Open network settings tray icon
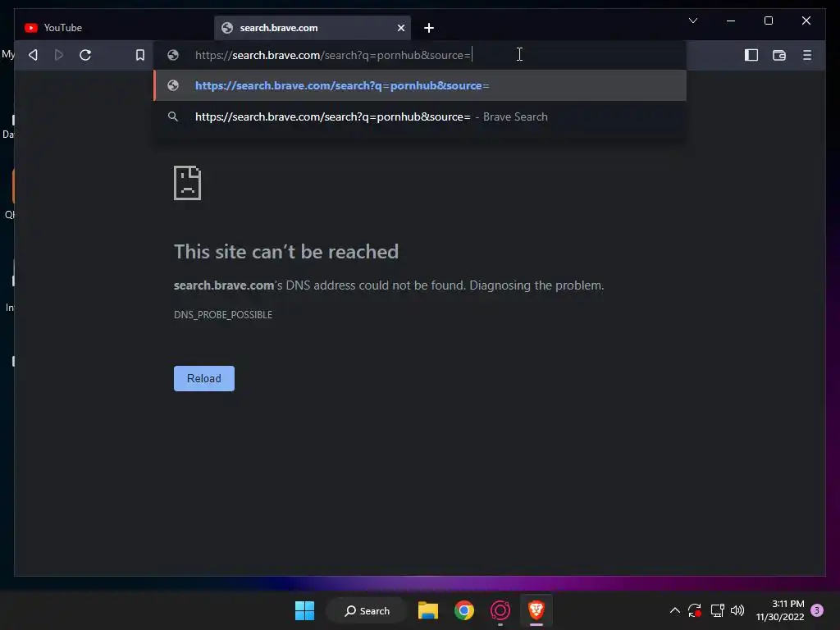 point(717,610)
